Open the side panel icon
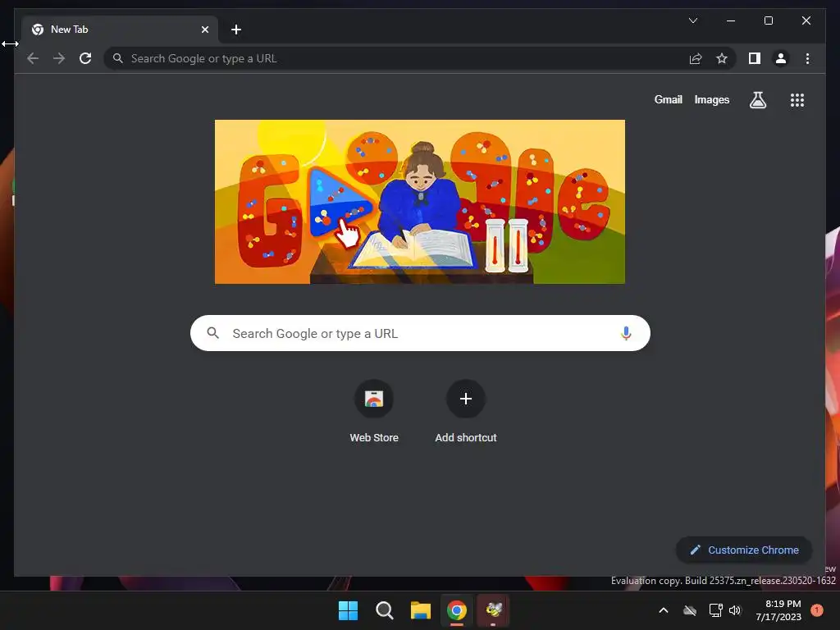This screenshot has width=840, height=630. pos(755,58)
